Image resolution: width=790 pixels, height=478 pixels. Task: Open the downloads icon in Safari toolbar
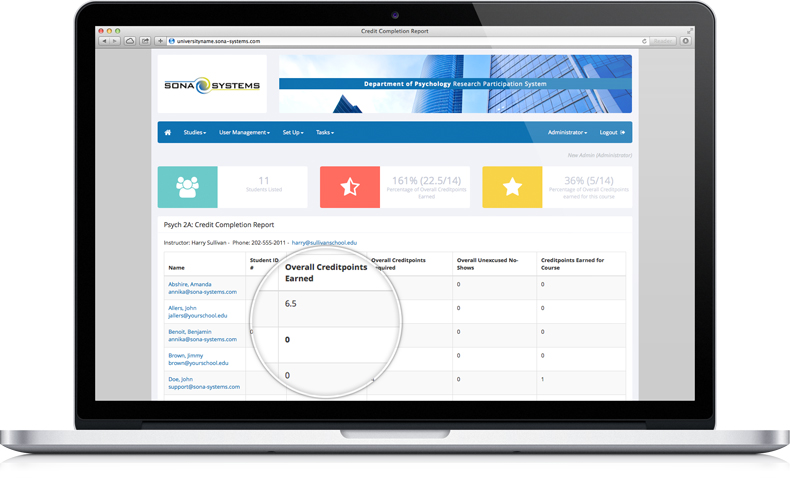(x=685, y=41)
